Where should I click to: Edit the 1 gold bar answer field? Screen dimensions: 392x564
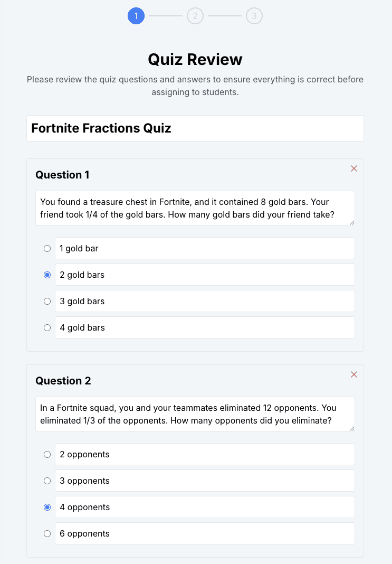(205, 248)
